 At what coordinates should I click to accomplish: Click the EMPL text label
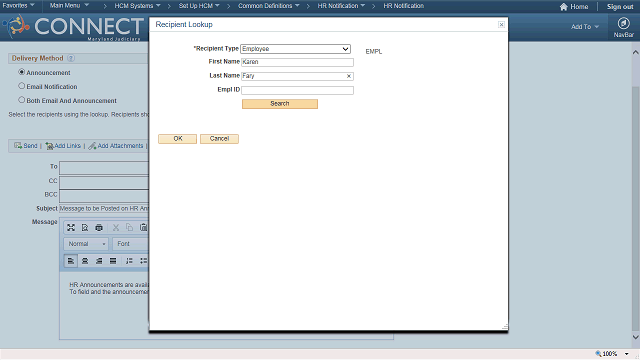pos(374,51)
